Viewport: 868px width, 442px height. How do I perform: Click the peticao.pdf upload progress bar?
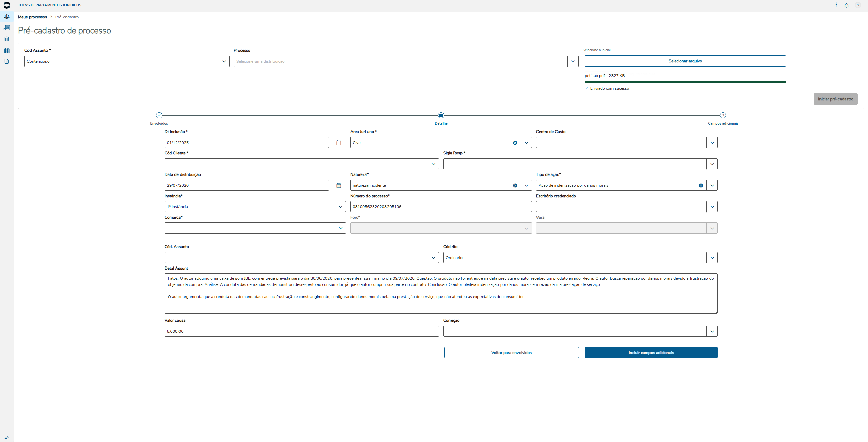point(685,82)
